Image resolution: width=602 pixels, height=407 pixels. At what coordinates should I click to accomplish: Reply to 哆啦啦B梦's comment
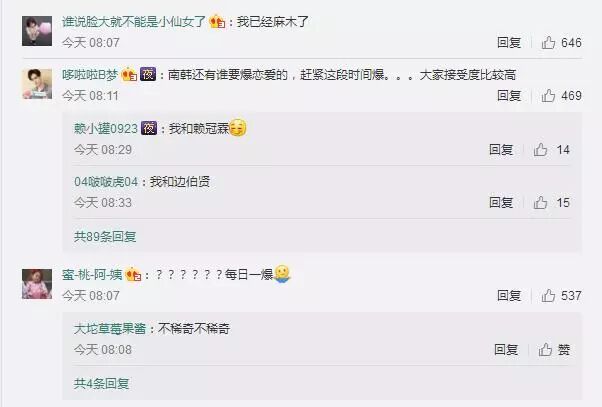click(509, 96)
